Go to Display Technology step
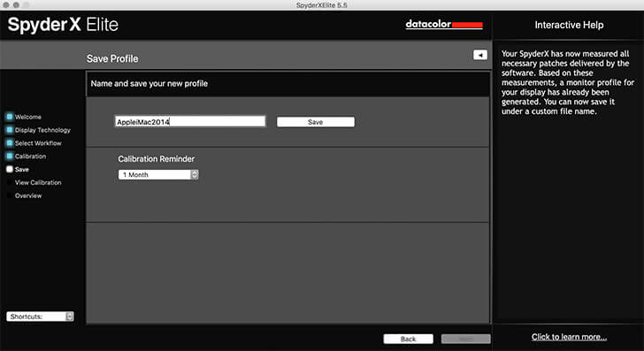The width and height of the screenshot is (644, 351). [42, 130]
